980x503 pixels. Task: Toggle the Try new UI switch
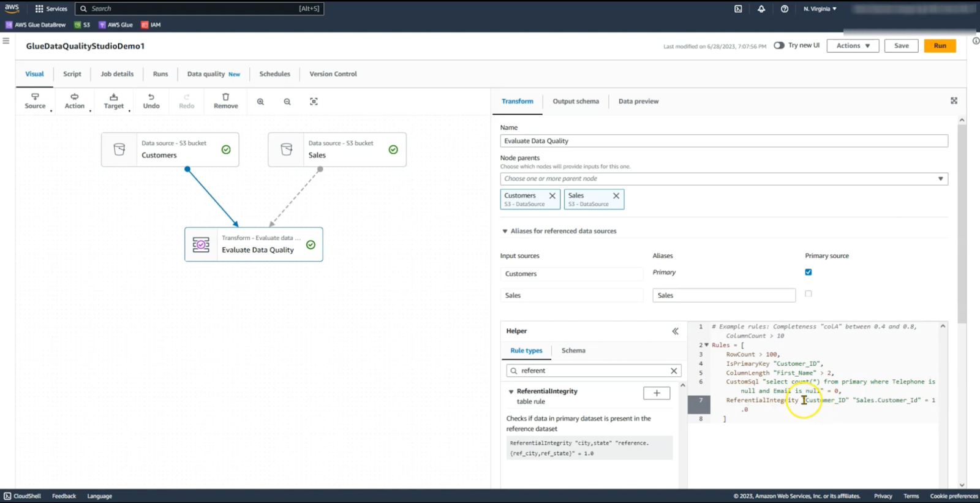[x=779, y=45]
